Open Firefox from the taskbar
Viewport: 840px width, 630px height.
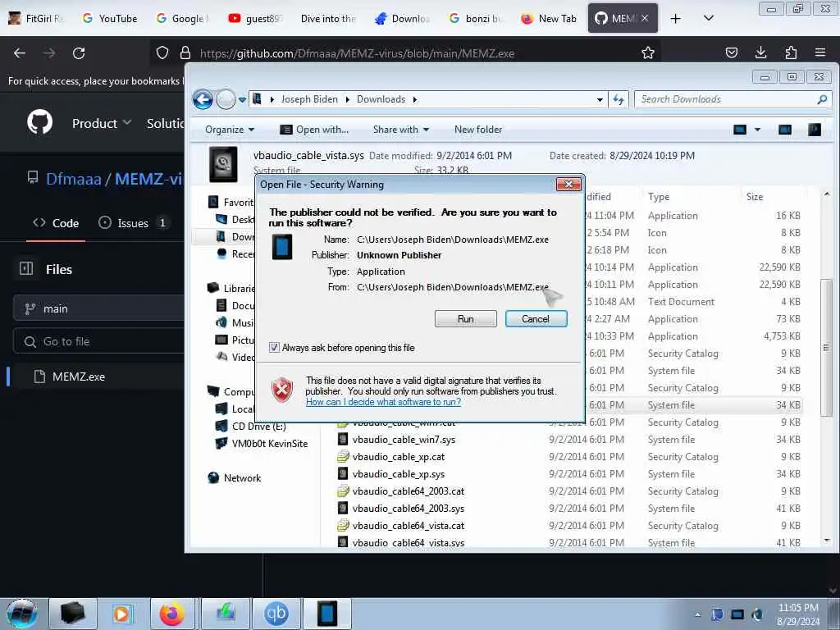click(171, 614)
